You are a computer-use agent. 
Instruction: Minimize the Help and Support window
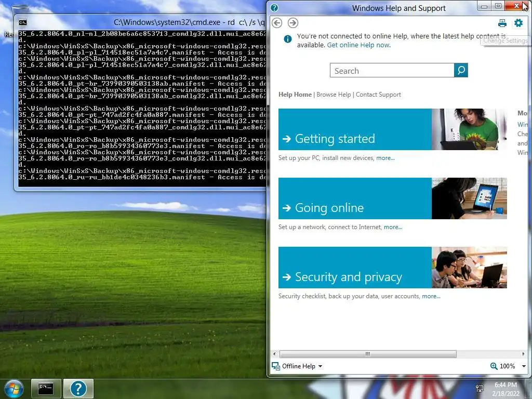pos(484,6)
